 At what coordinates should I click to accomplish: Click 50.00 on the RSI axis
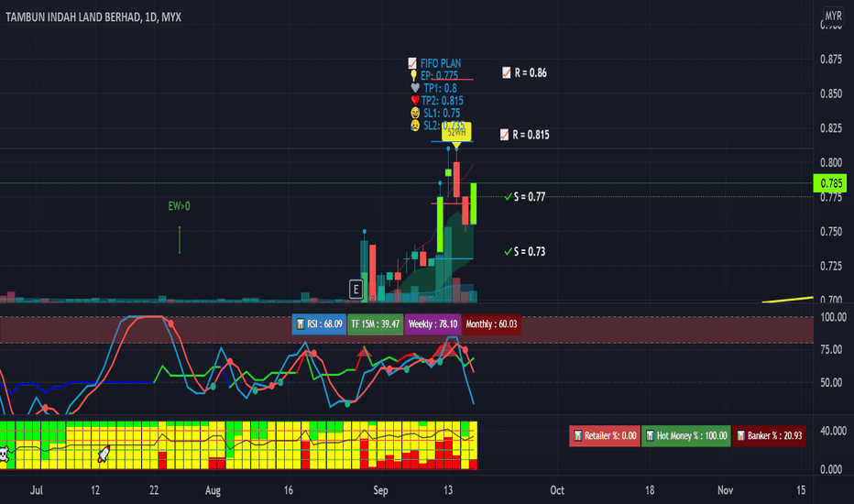point(833,382)
